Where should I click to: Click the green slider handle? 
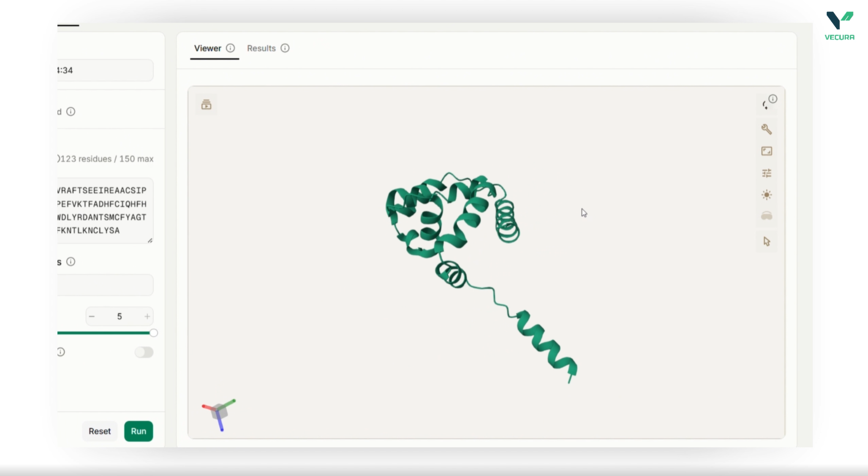(x=153, y=333)
